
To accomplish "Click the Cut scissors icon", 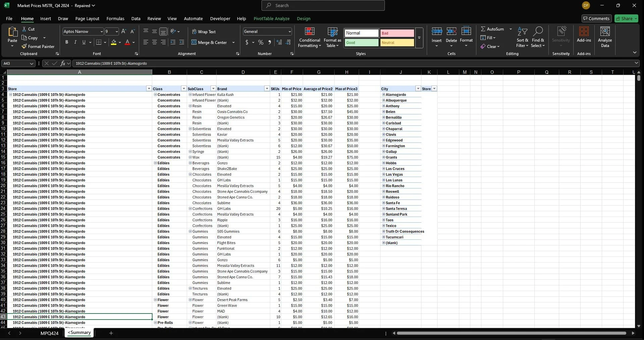I will (x=24, y=29).
